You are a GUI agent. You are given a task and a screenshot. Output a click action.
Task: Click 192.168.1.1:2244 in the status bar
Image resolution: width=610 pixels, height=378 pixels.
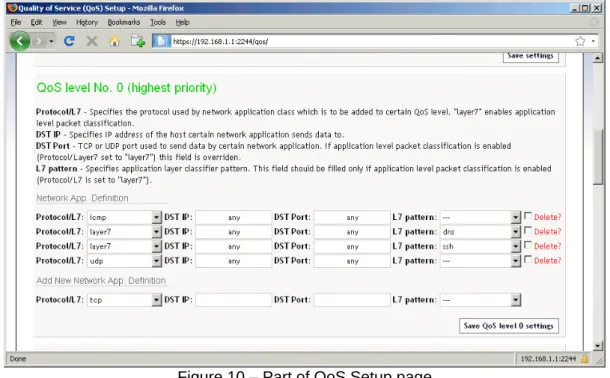click(x=548, y=359)
